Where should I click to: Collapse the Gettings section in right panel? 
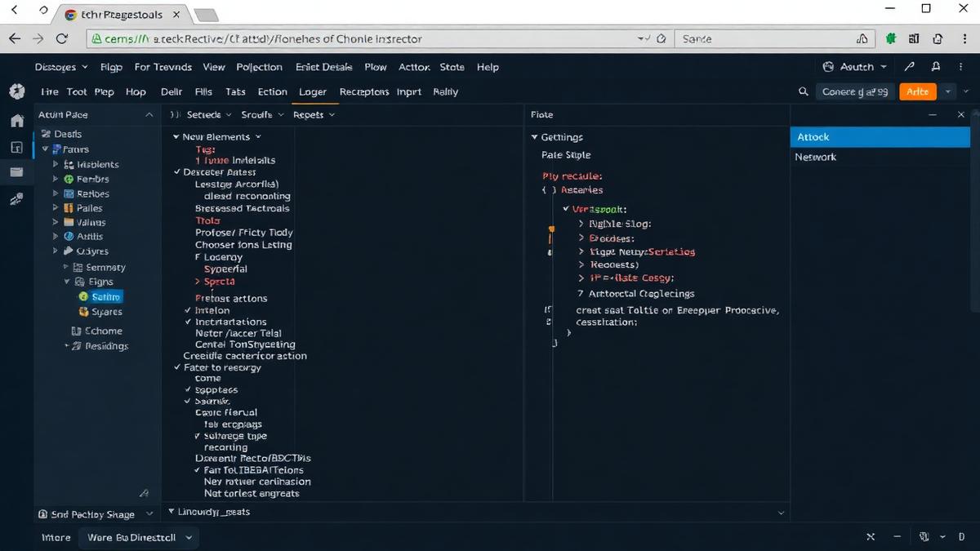537,136
